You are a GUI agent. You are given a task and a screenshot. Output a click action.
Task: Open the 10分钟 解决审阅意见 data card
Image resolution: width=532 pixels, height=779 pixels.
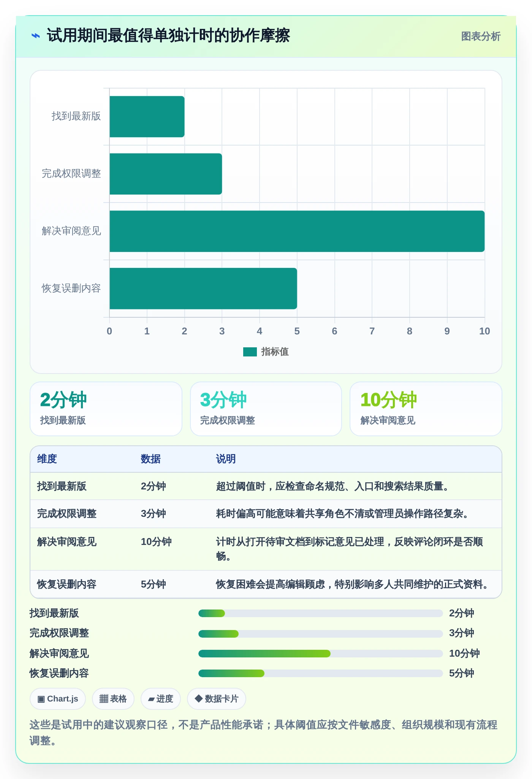point(426,409)
